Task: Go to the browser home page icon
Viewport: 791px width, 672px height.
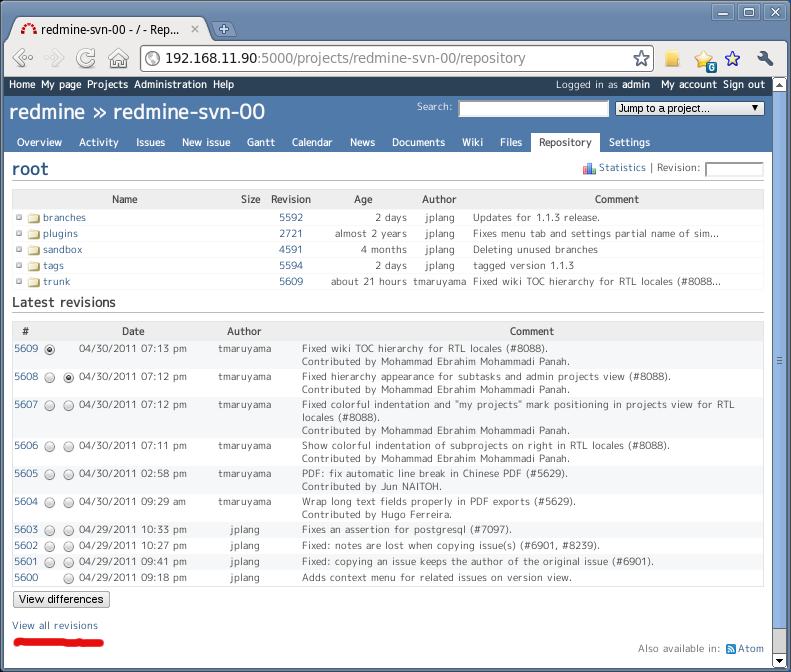Action: tap(119, 58)
